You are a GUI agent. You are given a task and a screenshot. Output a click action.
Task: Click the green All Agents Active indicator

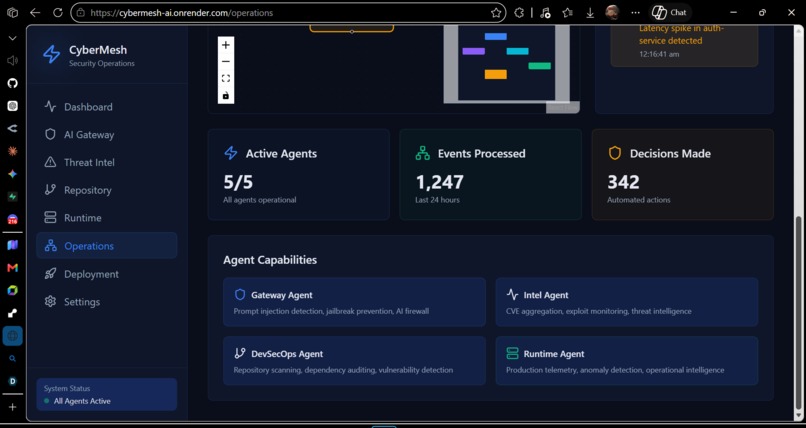(47, 401)
